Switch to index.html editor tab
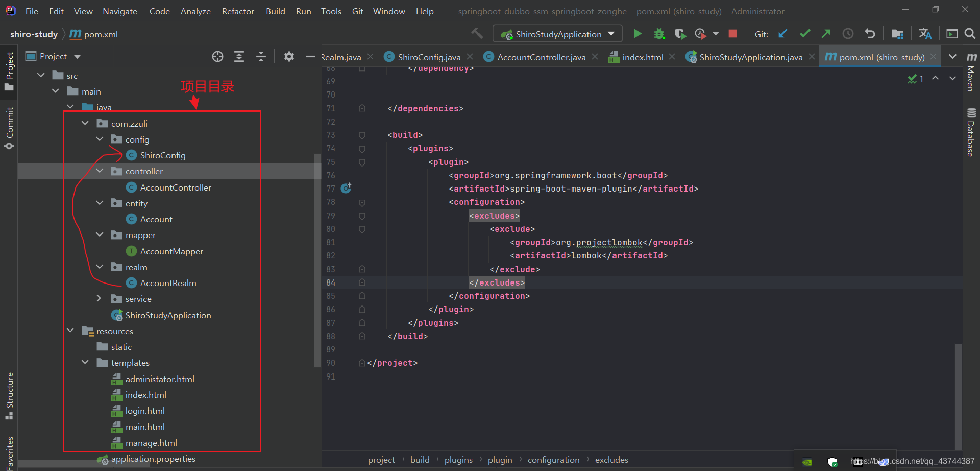This screenshot has width=980, height=471. pyautogui.click(x=636, y=57)
